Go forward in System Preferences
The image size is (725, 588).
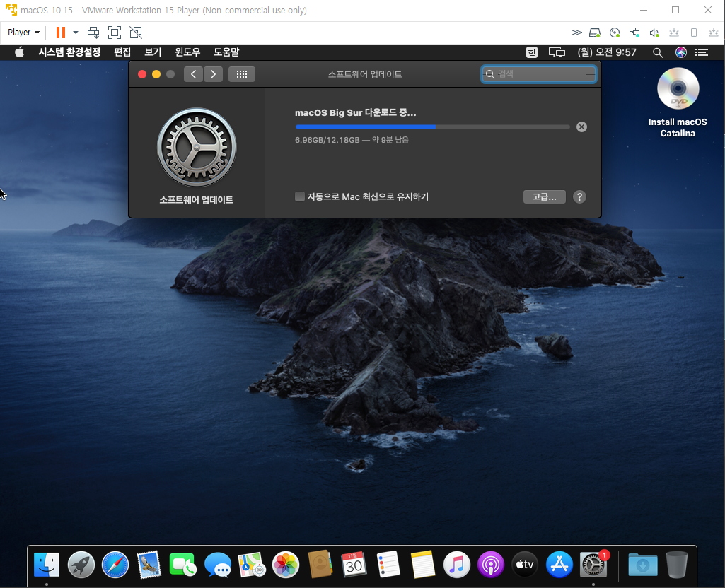click(213, 74)
